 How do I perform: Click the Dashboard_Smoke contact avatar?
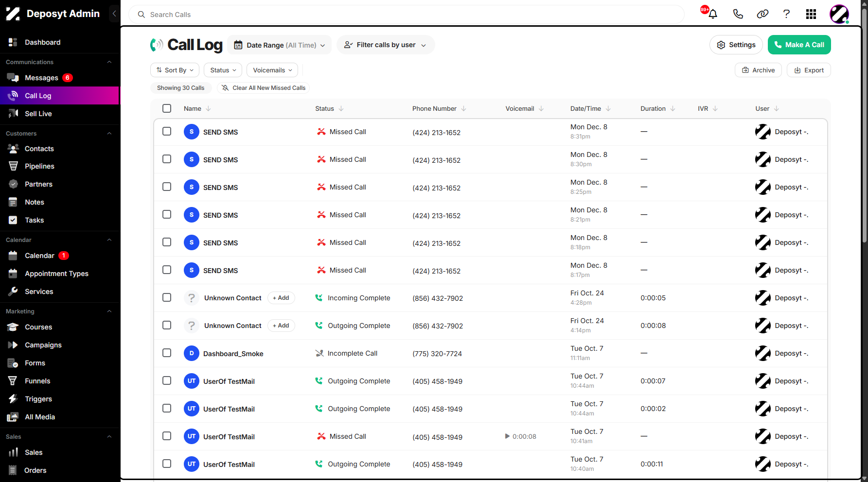tap(192, 353)
